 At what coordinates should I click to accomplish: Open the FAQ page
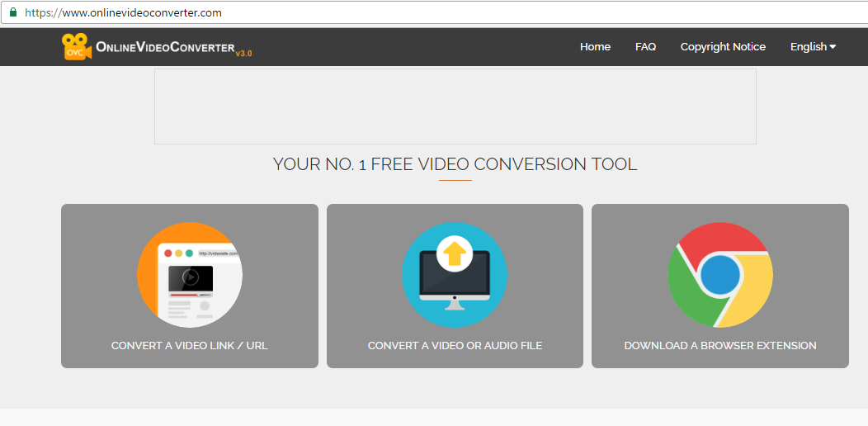tap(645, 47)
